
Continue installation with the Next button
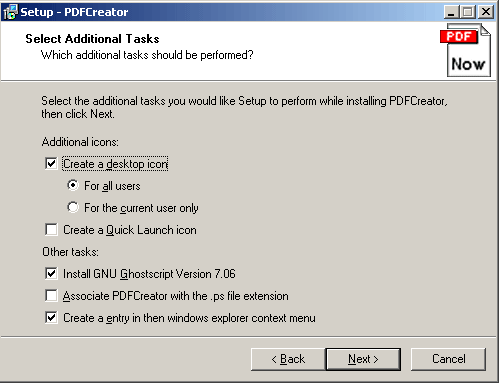363,359
